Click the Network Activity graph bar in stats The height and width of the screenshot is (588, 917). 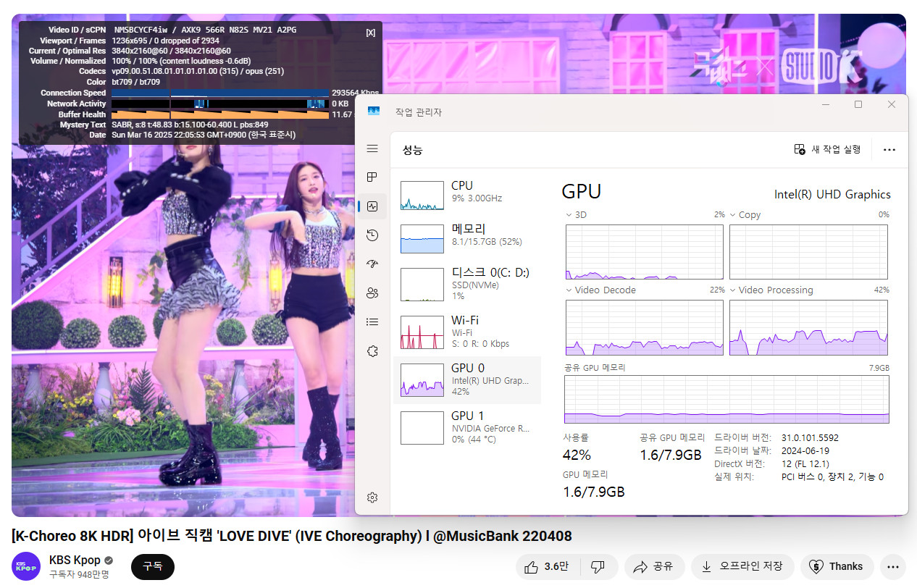[220, 104]
